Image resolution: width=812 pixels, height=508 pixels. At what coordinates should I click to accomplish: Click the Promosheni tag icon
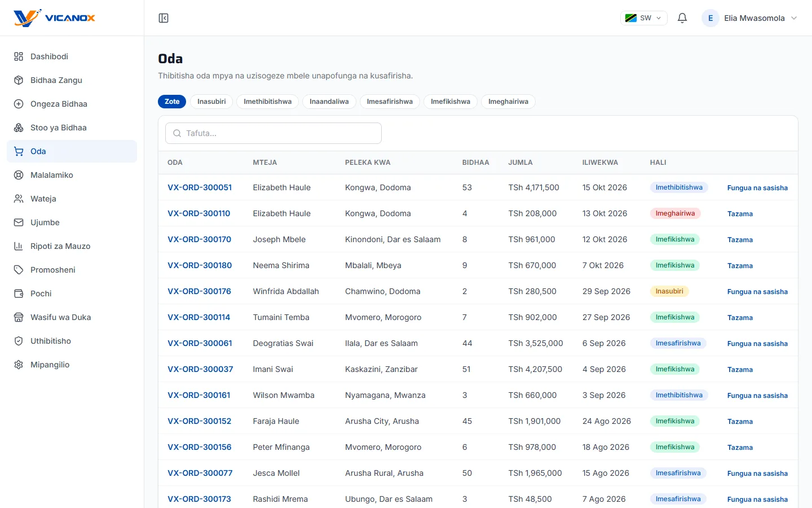pos(19,270)
